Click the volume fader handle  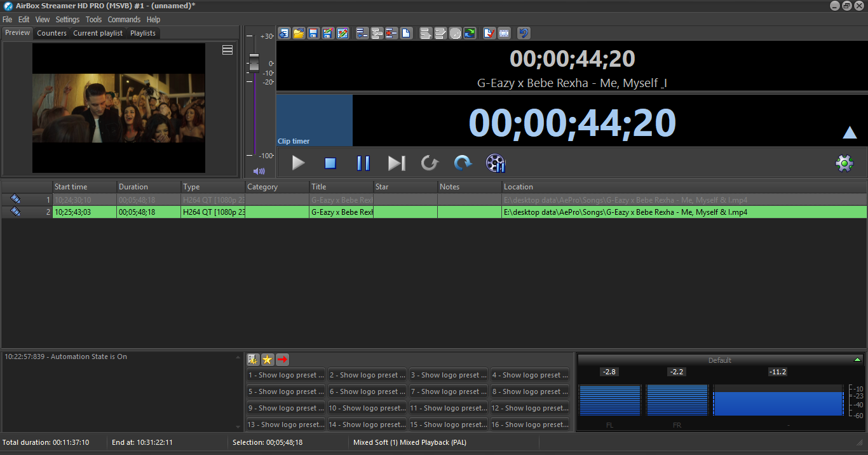tap(254, 63)
